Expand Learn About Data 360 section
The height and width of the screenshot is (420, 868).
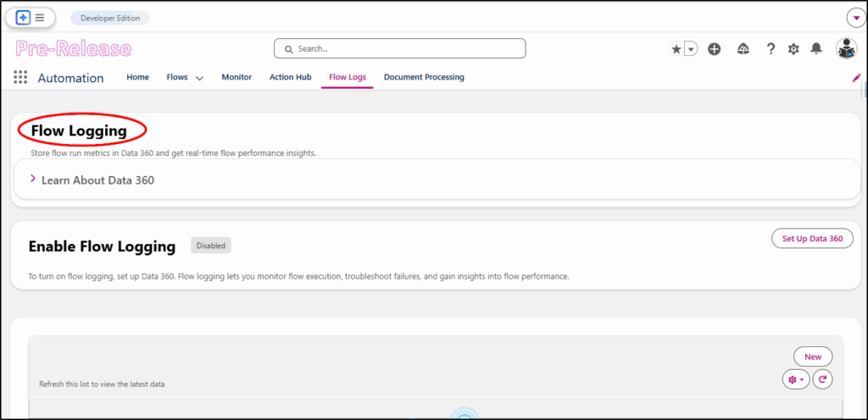pos(33,180)
